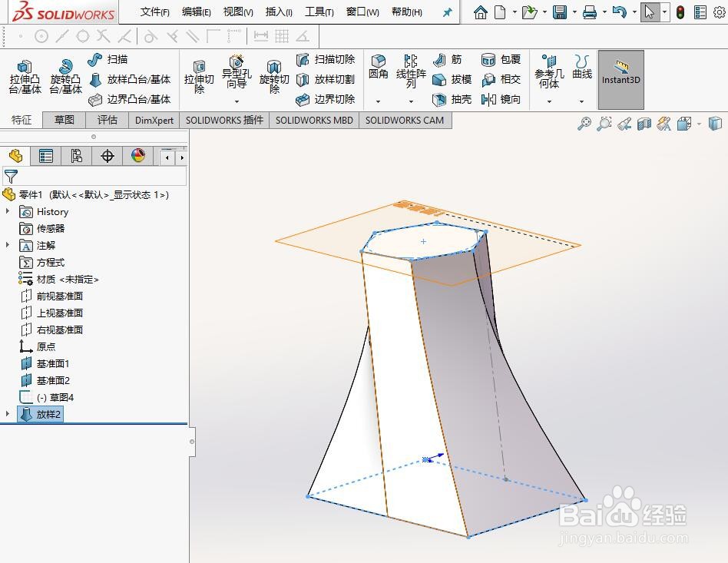Open the Curves (曲线) dropdown arrow
Viewport: 728px width, 563px height.
tap(582, 101)
